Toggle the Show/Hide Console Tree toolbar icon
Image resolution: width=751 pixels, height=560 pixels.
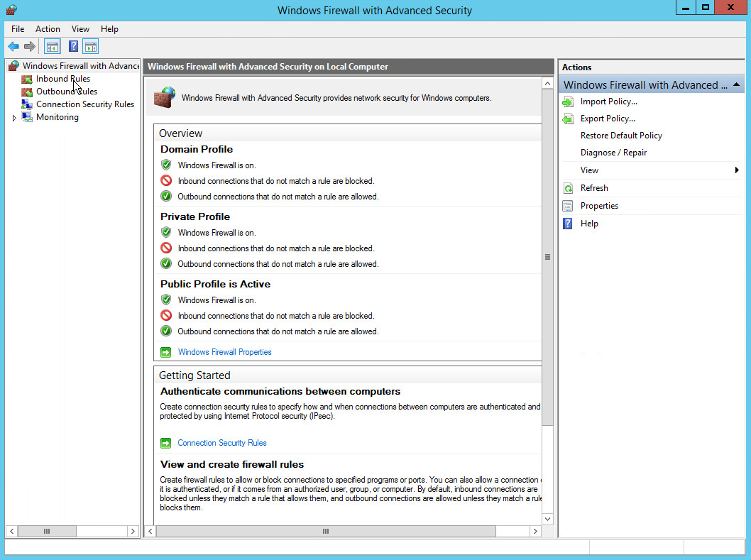52,47
